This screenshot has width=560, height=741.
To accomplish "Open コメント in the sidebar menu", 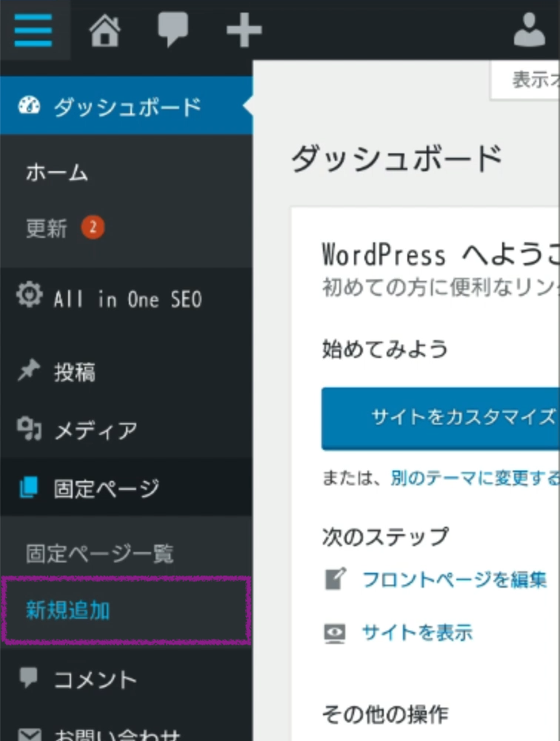I will click(x=95, y=679).
